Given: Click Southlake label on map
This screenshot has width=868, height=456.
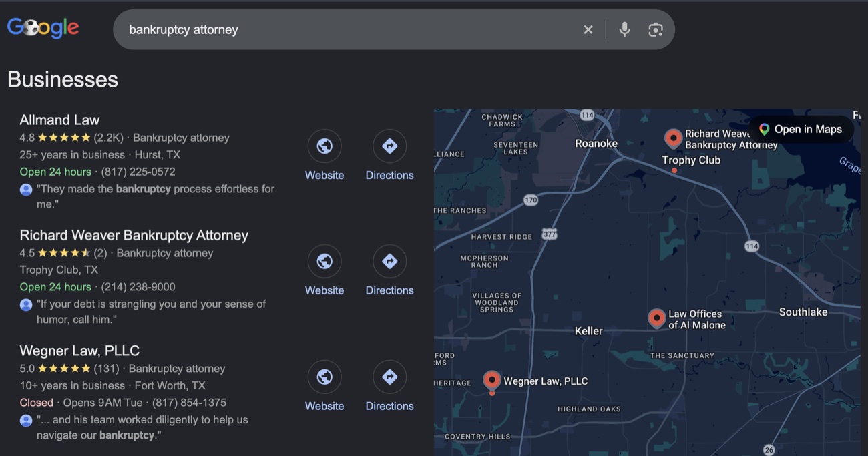Looking at the screenshot, I should (803, 312).
